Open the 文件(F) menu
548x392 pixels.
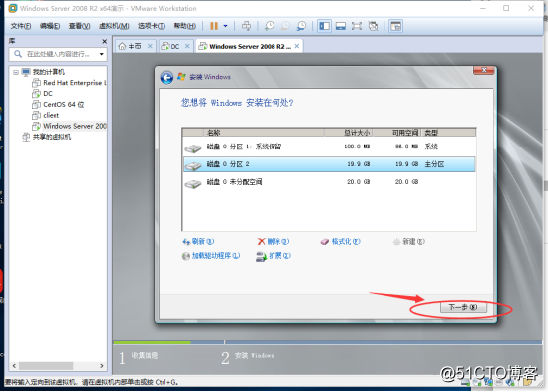coord(20,26)
